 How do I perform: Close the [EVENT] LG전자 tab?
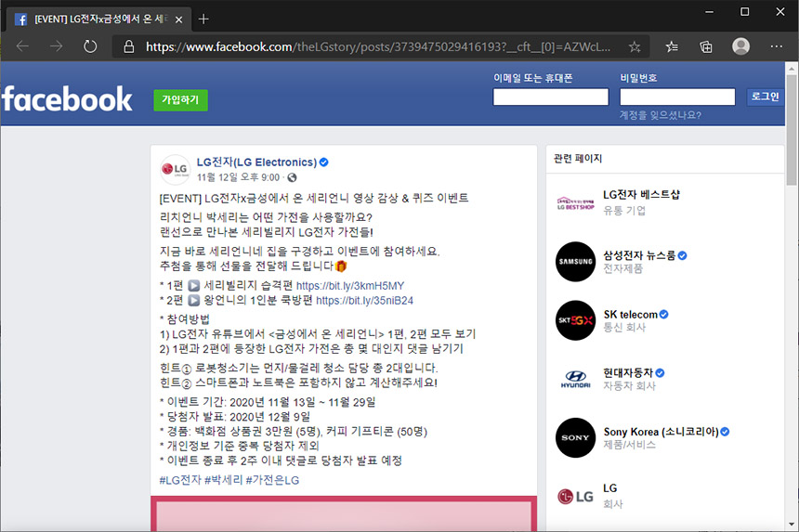179,19
